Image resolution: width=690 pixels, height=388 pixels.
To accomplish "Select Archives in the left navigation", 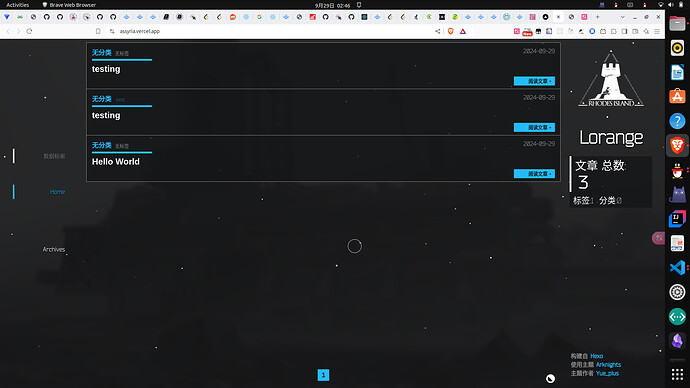I will [x=54, y=249].
